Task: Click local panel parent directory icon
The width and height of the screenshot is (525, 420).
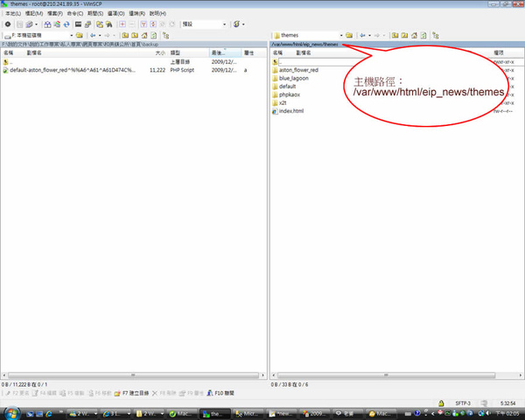Action: [125, 35]
